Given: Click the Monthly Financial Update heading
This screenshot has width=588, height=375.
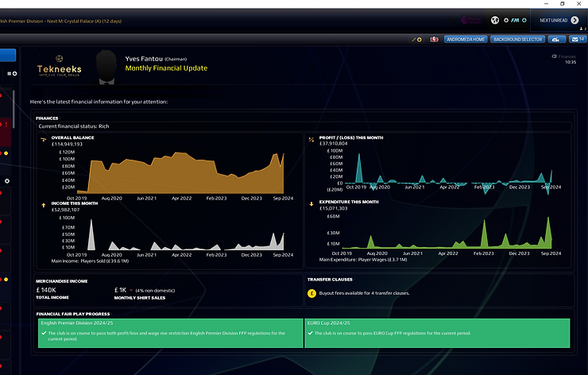Looking at the screenshot, I should [x=166, y=68].
